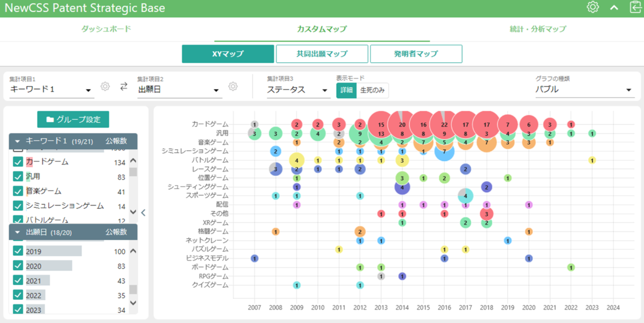Click the 1 bubble RPGゲーム 2014
Screen dimensions: 644x323
coord(402,276)
